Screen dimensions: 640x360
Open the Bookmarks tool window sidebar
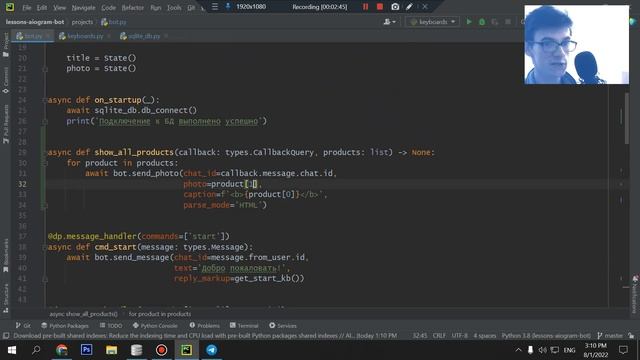[x=5, y=256]
